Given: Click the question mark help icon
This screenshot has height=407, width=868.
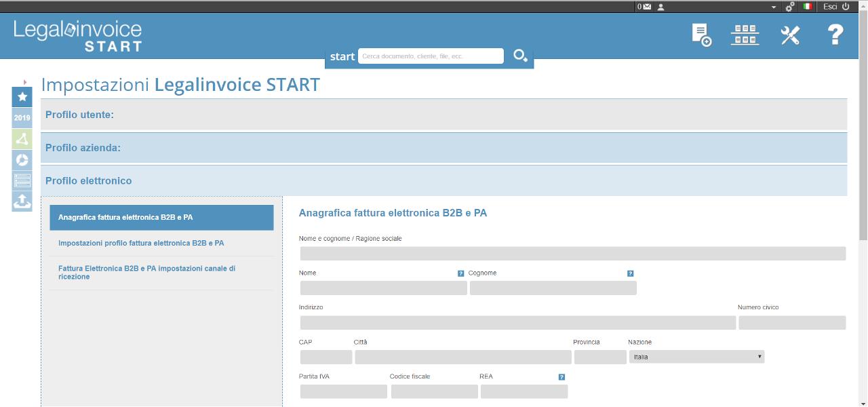Looking at the screenshot, I should click(835, 35).
